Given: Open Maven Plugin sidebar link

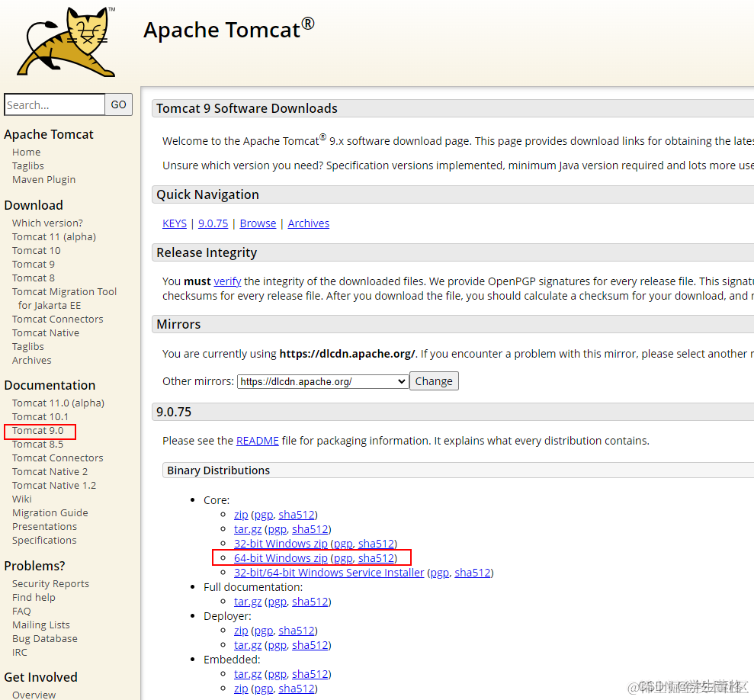Looking at the screenshot, I should click(43, 179).
